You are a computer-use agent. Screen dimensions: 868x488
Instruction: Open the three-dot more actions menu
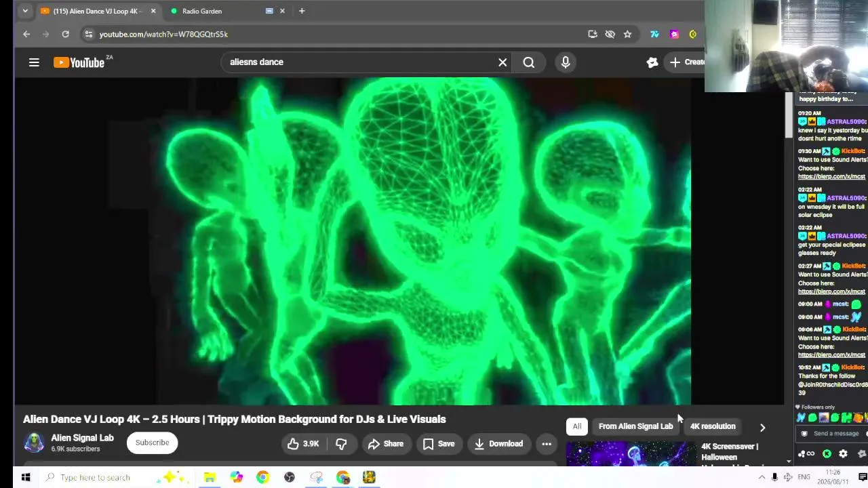[547, 444]
